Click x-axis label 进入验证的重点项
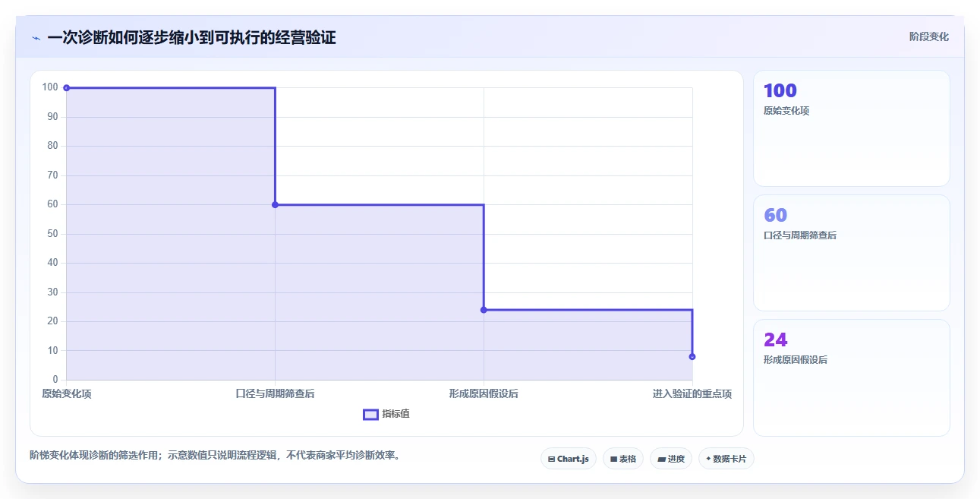Viewport: 980px width, 499px height. (692, 393)
